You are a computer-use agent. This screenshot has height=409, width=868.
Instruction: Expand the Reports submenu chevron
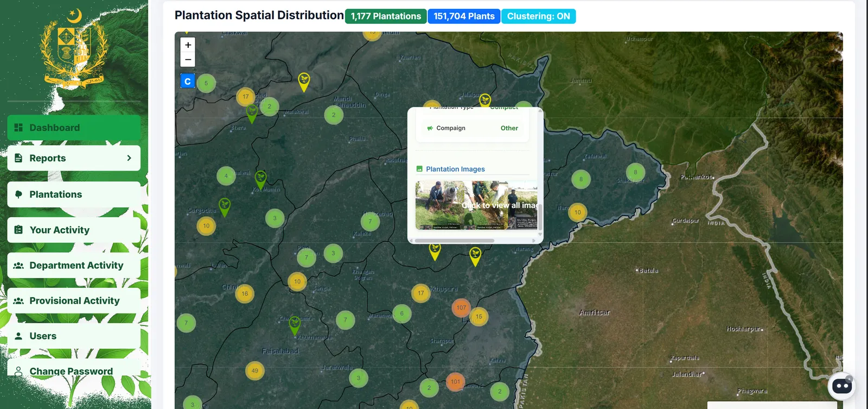[x=129, y=158]
